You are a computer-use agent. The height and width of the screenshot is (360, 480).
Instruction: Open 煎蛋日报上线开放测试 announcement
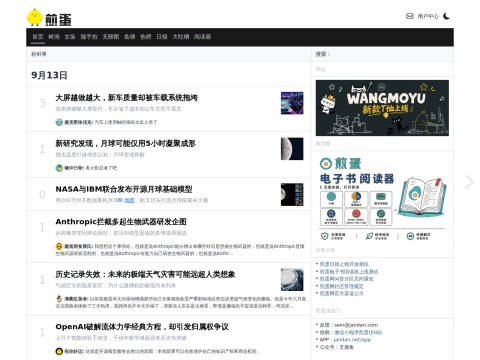[344, 264]
